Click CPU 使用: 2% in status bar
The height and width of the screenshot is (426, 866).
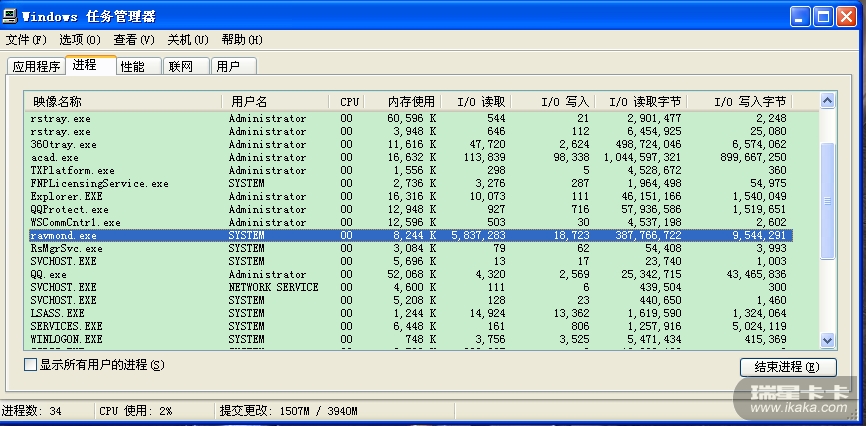tap(135, 411)
